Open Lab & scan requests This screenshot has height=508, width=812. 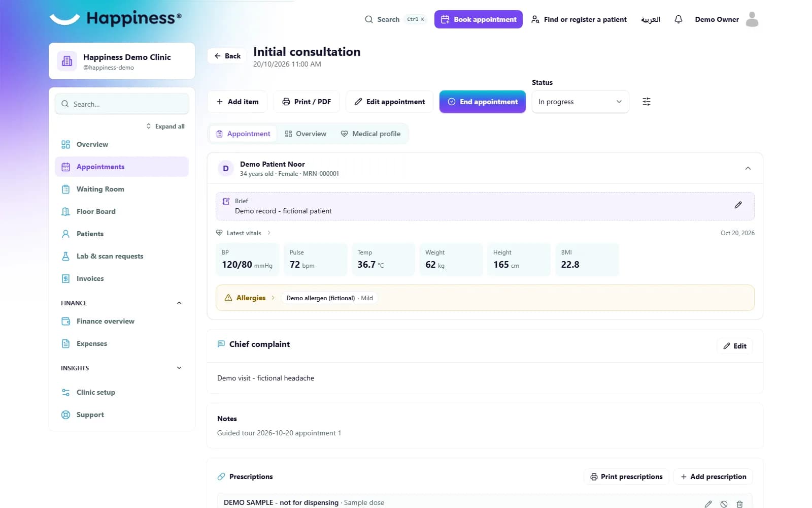pos(122,256)
